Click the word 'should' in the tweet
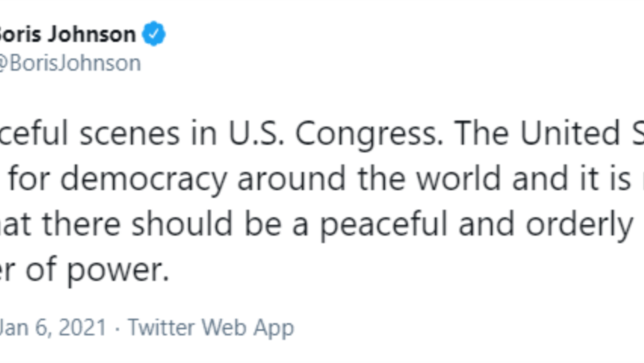Image resolution: width=644 pixels, height=363 pixels. [x=182, y=224]
